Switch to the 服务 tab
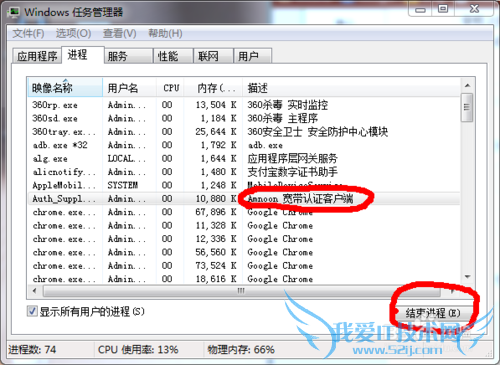Image resolution: width=500 pixels, height=365 pixels. [x=129, y=56]
